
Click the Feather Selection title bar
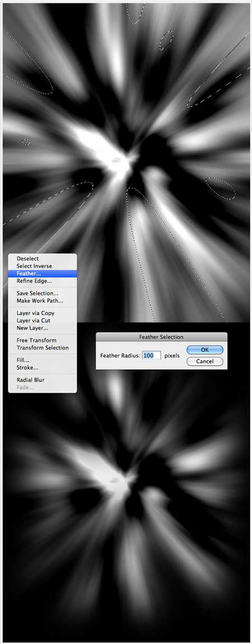click(161, 337)
